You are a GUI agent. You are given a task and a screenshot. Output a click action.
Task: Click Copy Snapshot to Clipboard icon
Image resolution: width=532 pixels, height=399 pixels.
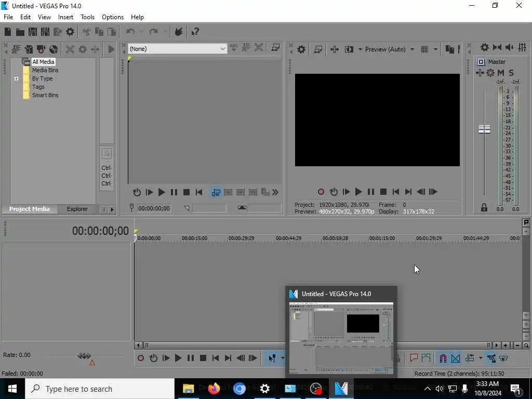pyautogui.click(x=449, y=49)
